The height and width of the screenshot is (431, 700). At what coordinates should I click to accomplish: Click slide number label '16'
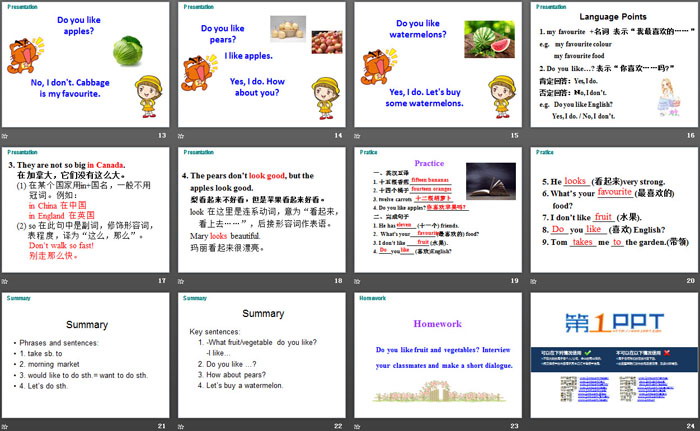691,135
